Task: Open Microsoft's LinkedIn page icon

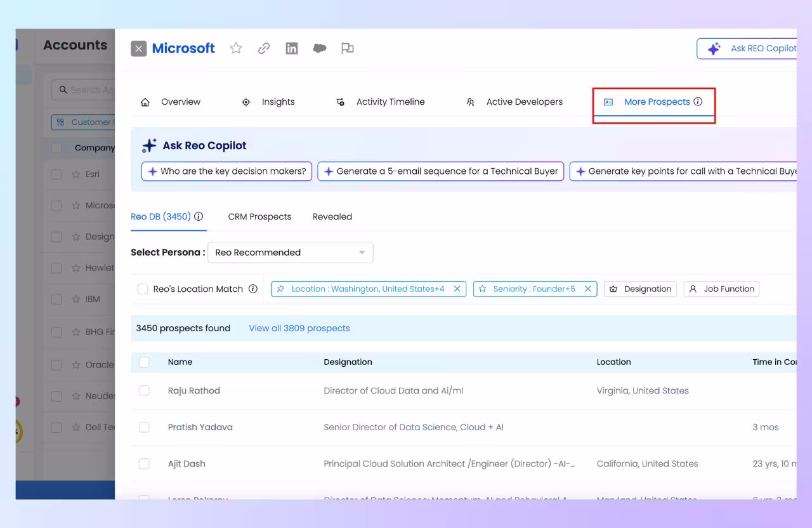Action: point(292,48)
